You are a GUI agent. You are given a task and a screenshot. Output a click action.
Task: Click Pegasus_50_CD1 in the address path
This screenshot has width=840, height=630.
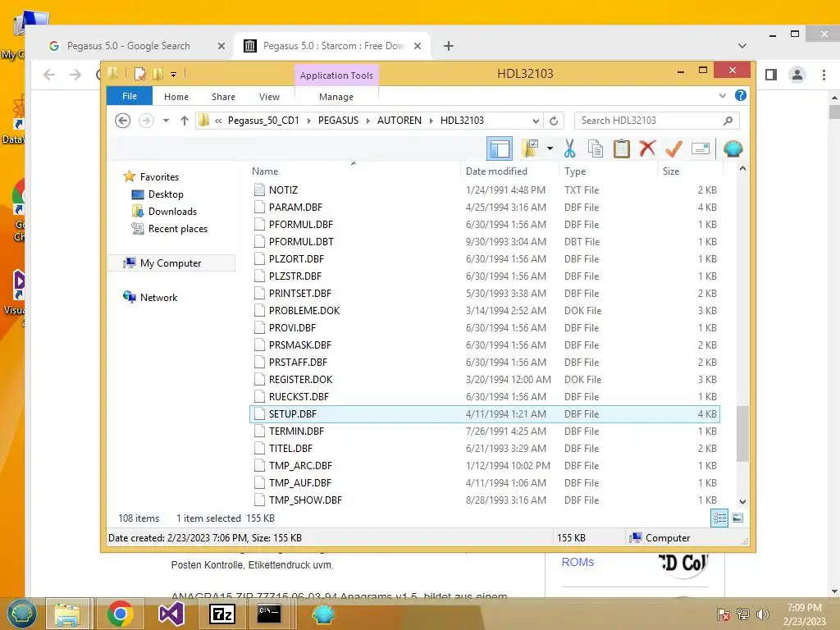point(263,121)
